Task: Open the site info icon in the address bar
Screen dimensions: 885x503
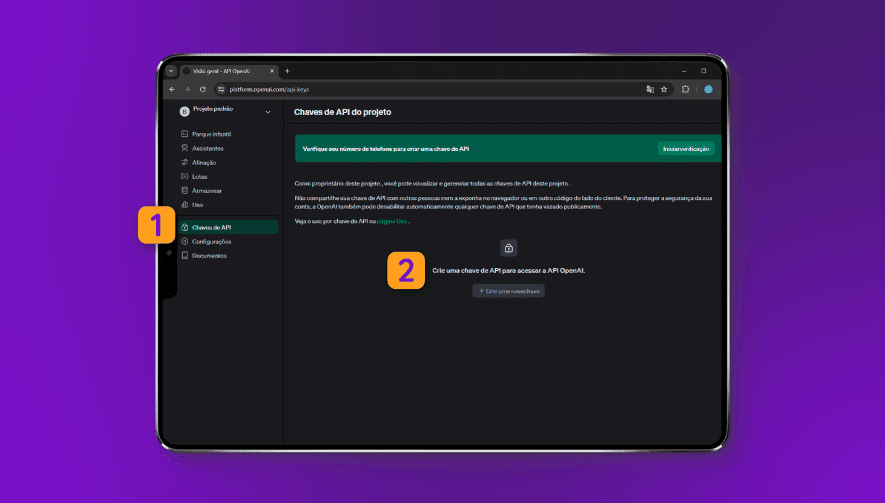Action: pos(221,89)
